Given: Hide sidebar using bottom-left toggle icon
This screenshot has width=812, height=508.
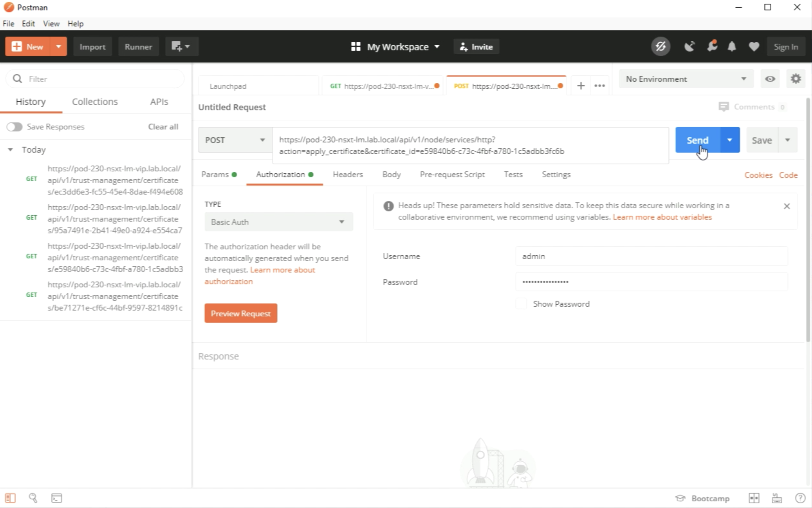Looking at the screenshot, I should [x=10, y=498].
